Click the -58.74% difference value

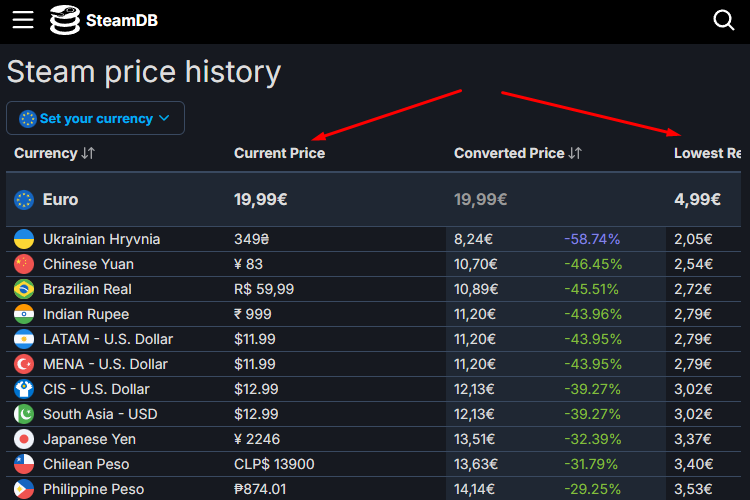592,239
